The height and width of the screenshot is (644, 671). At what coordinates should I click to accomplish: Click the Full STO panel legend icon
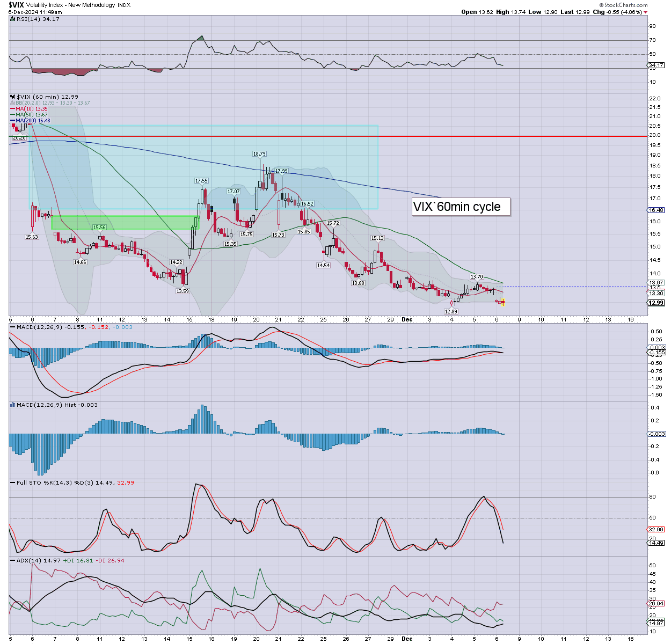point(13,482)
